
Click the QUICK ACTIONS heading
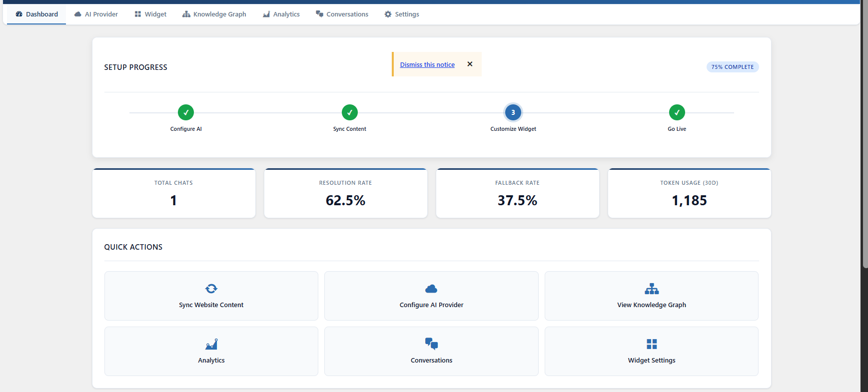pyautogui.click(x=133, y=247)
